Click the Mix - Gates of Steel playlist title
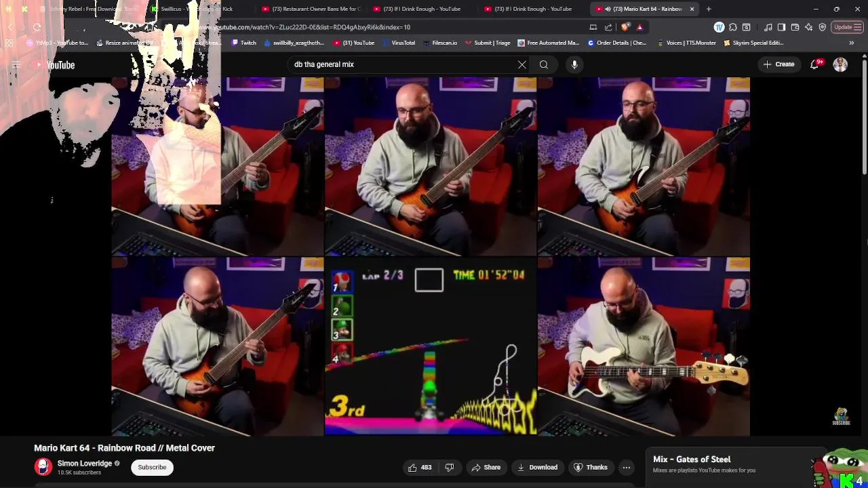The height and width of the screenshot is (488, 868). pyautogui.click(x=692, y=460)
